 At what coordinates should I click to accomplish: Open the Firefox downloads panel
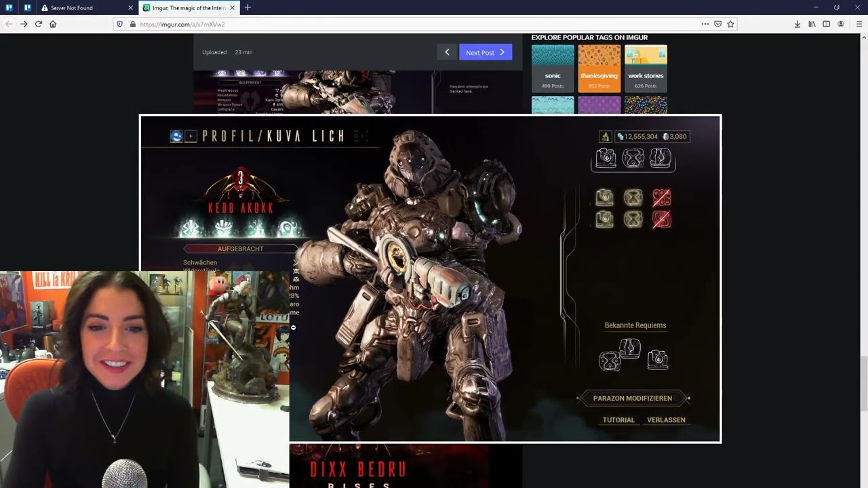797,24
